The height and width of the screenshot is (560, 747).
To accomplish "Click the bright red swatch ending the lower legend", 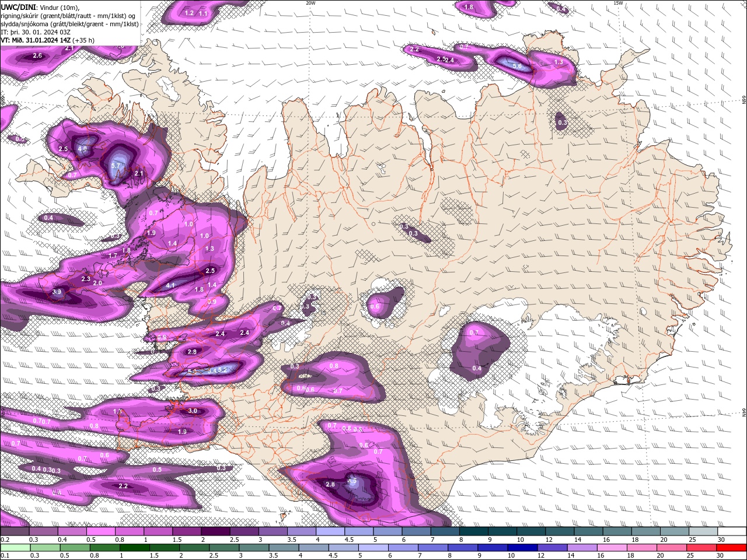I will (x=732, y=547).
